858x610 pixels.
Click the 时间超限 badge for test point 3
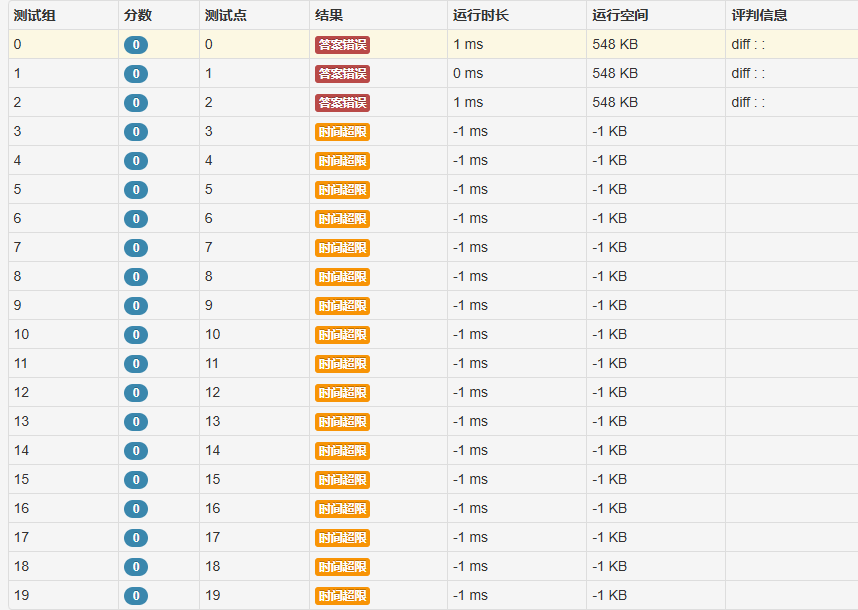pos(342,132)
